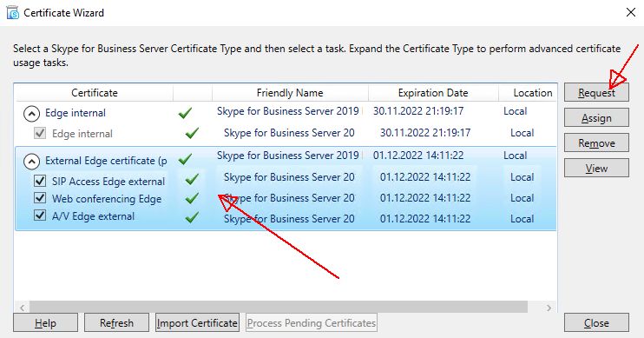Click the green checkmark on the SIP Access Edge external row
Viewport: 644px width, 338px height.
coord(192,179)
